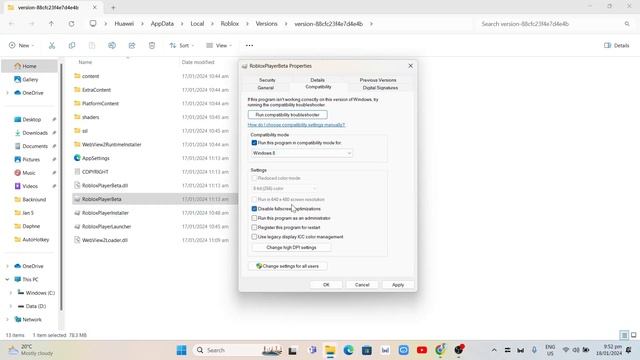
Task: Switch to large thumbnails view icon
Action: point(633,335)
